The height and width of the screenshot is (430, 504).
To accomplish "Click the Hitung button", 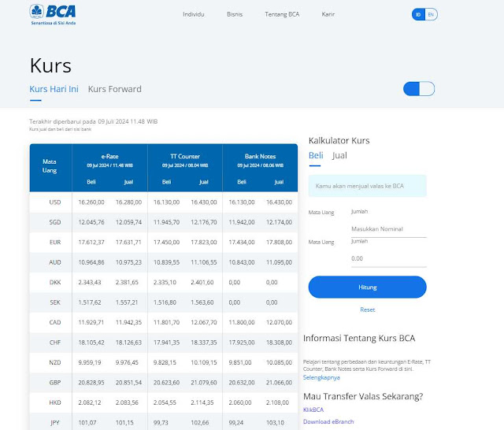I will tap(368, 287).
